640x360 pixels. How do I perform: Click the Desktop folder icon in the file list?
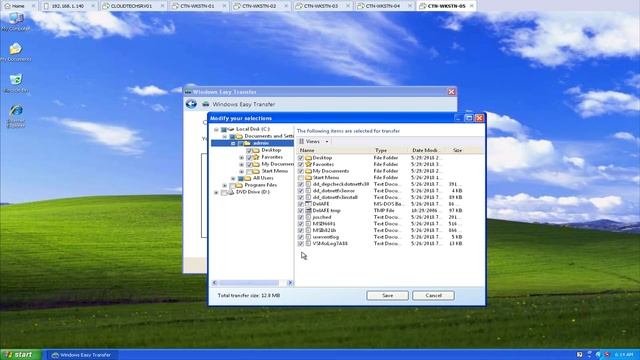click(x=309, y=158)
